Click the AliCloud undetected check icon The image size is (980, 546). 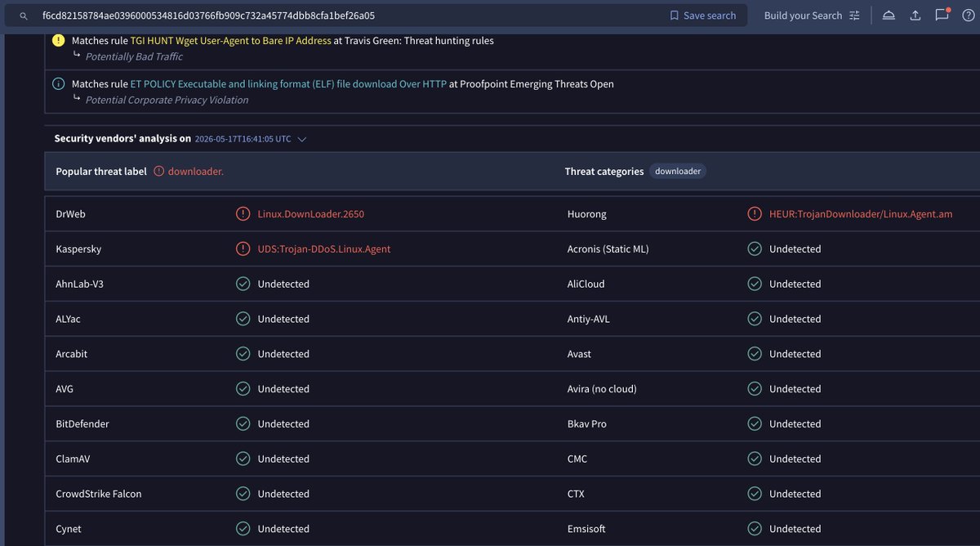[x=755, y=284]
